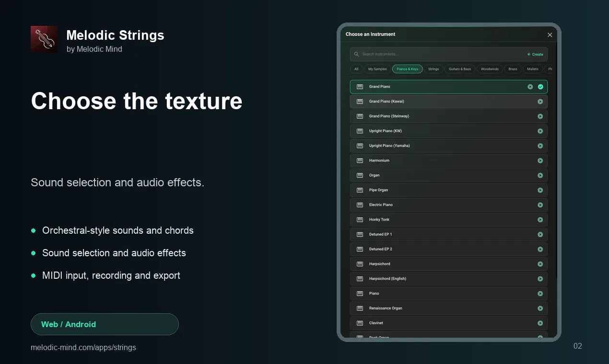Pick the Detuned EP 1 instrument
Image resolution: width=609 pixels, height=364 pixels.
(449, 234)
